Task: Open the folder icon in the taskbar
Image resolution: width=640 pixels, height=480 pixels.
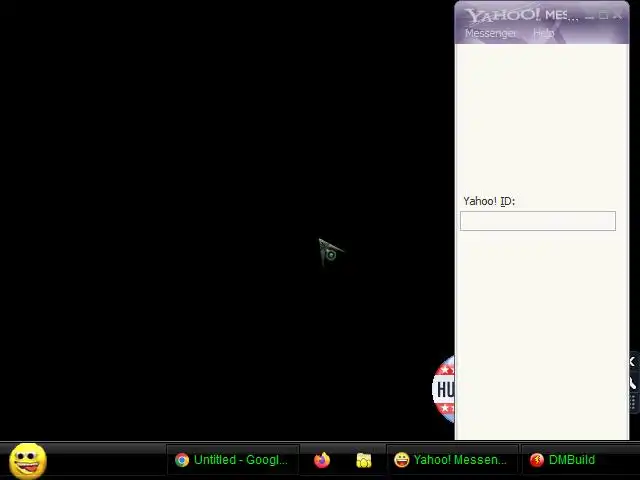Action: [x=363, y=460]
